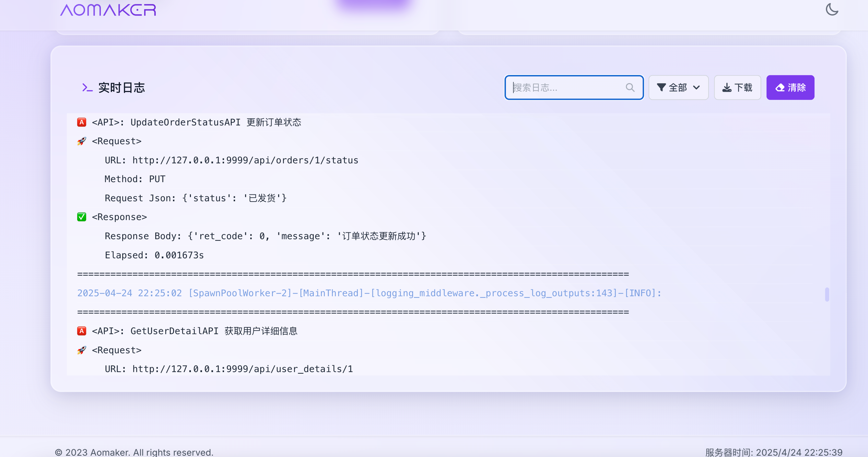The height and width of the screenshot is (457, 868).
Task: Click red A icon beside UpdateOrderStatusAPI
Action: tap(82, 122)
